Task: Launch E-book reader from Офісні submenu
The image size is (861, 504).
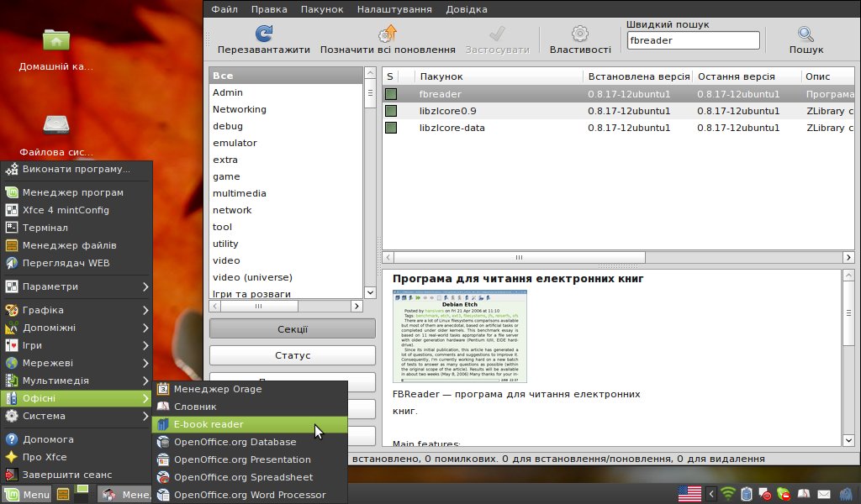Action: tap(250, 424)
